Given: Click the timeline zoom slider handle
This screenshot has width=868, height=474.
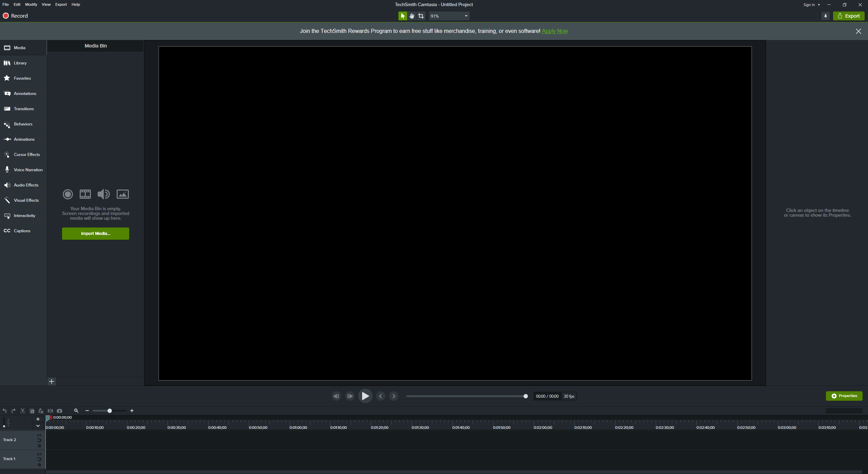Looking at the screenshot, I should click(110, 411).
